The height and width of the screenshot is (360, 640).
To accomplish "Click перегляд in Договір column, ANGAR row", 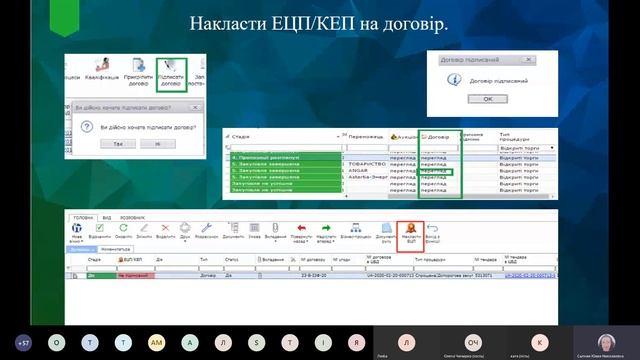I will tap(434, 171).
